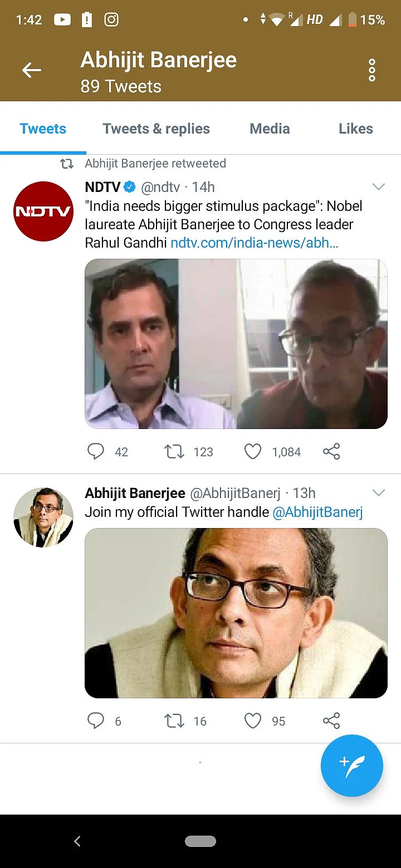The height and width of the screenshot is (868, 401).
Task: Share Abhijit Banerjee's official handle tweet
Action: click(x=331, y=721)
